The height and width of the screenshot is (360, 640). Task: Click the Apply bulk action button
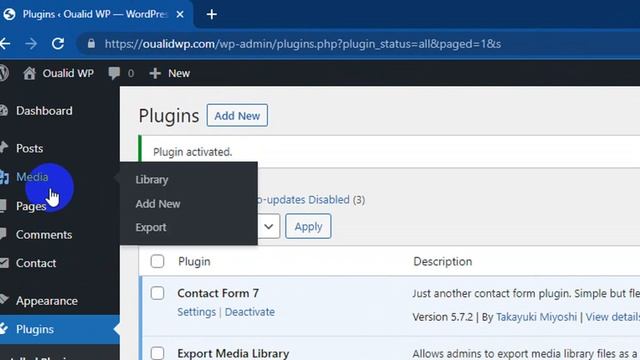[308, 226]
